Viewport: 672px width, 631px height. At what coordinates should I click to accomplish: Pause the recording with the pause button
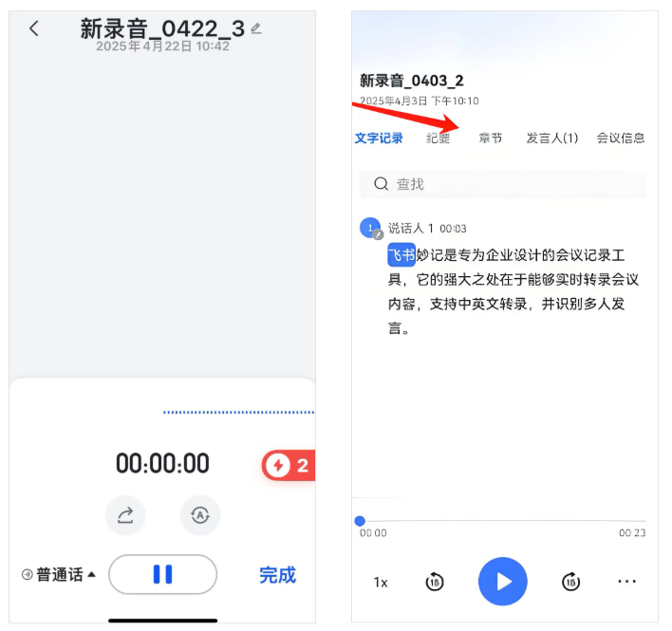click(x=162, y=574)
